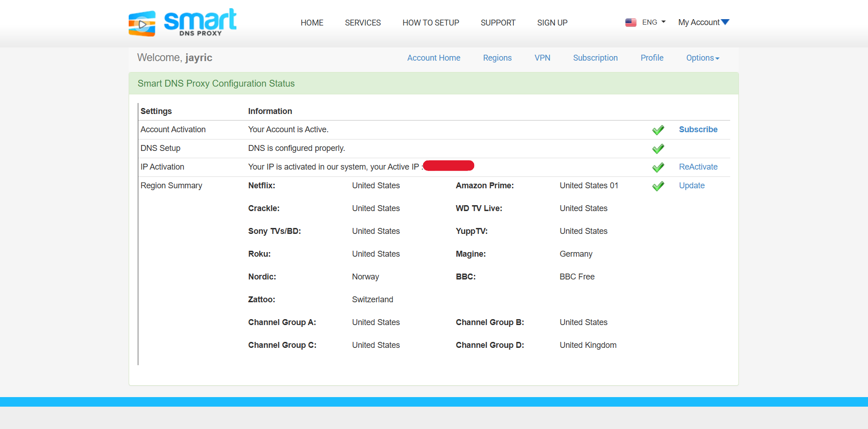This screenshot has height=429, width=868.
Task: Click the 'Welcome, jayric' greeting
Action: (x=174, y=57)
